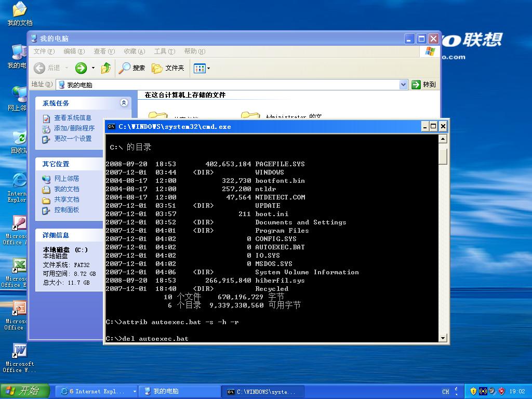Open the 工具(T) menu

164,51
